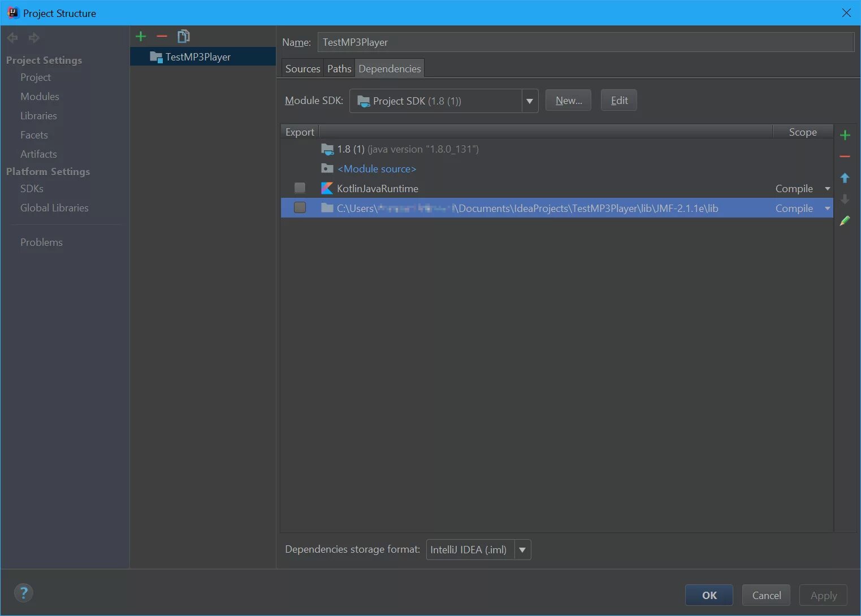Click the TestMP3Player module folder icon
This screenshot has width=861, height=616.
coord(156,57)
